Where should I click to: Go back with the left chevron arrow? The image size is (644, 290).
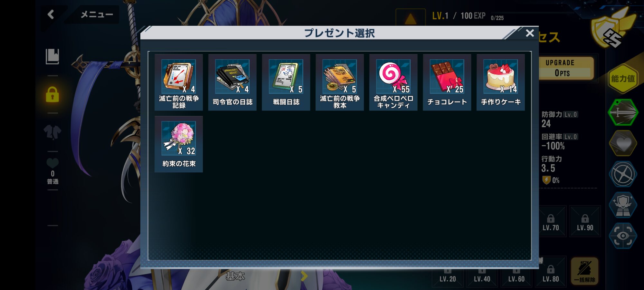pos(51,14)
